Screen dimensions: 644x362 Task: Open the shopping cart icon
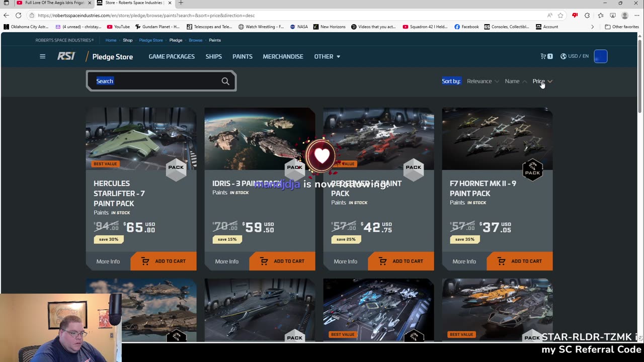pos(546,56)
